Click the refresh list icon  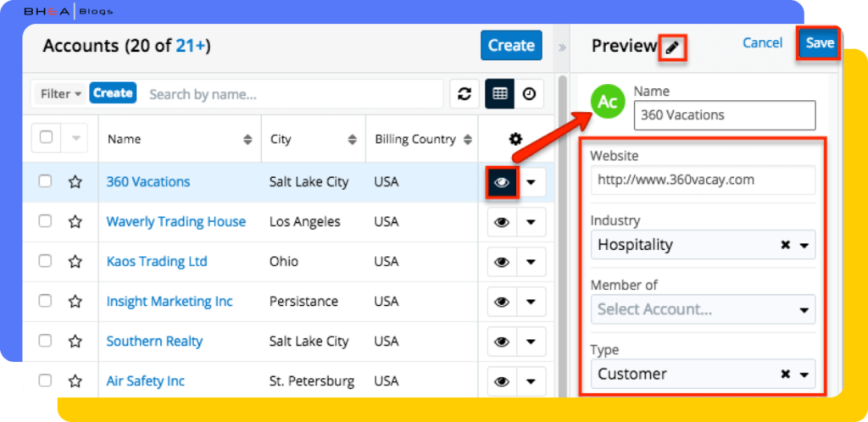click(464, 94)
